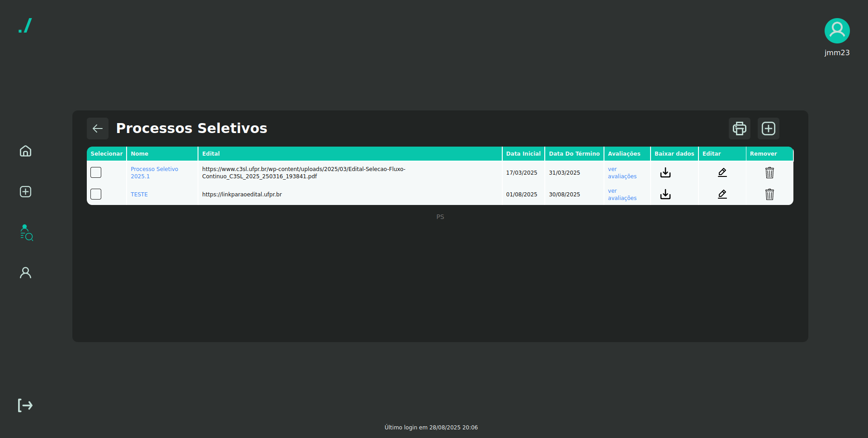Click the https://linkparaoedital.ufpr.br text
The image size is (868, 438).
point(242,194)
